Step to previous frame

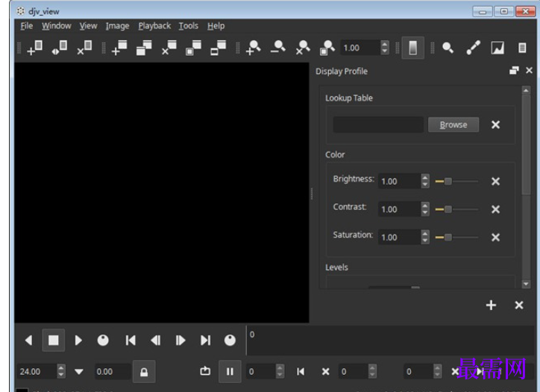point(156,341)
